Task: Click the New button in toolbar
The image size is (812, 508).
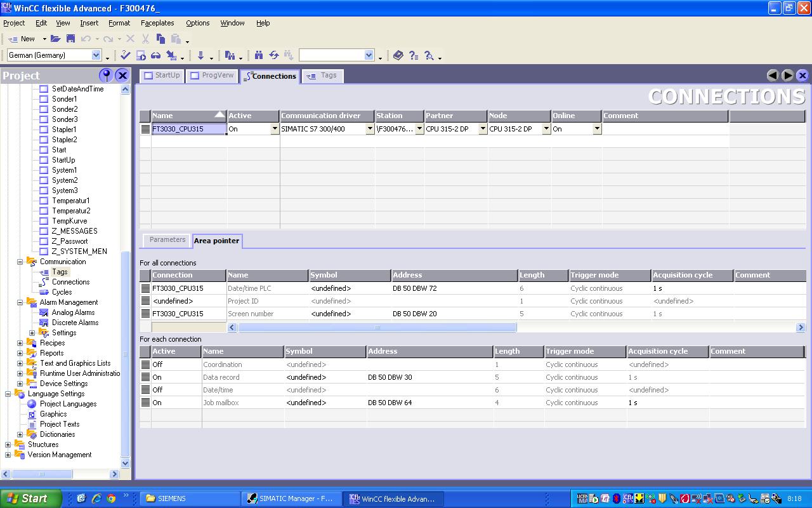Action: pyautogui.click(x=22, y=39)
